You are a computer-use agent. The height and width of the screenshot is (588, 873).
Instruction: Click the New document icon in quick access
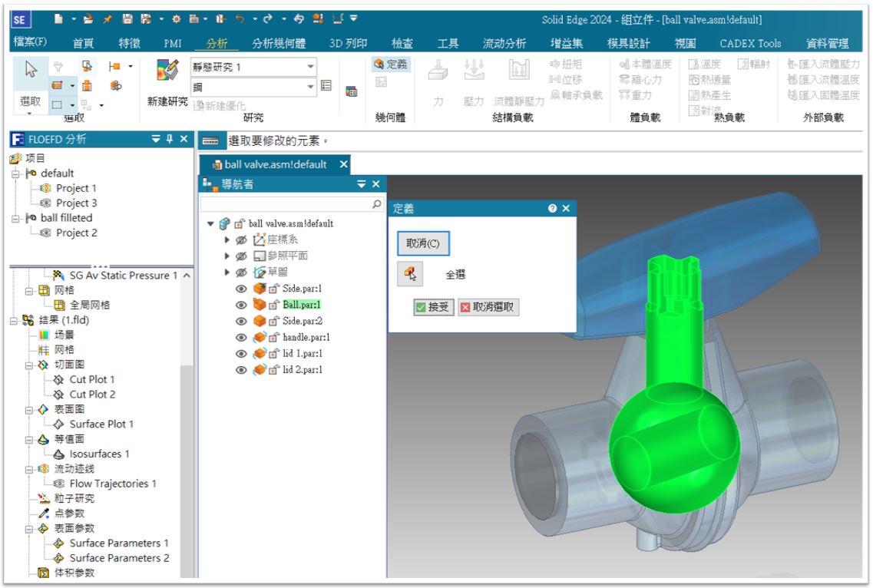pyautogui.click(x=58, y=19)
